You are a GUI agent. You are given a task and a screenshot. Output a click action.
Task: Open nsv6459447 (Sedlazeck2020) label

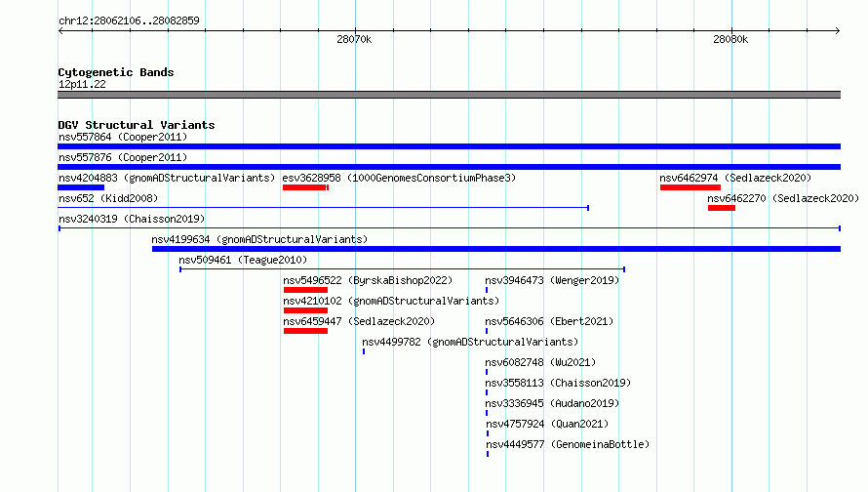click(x=359, y=321)
